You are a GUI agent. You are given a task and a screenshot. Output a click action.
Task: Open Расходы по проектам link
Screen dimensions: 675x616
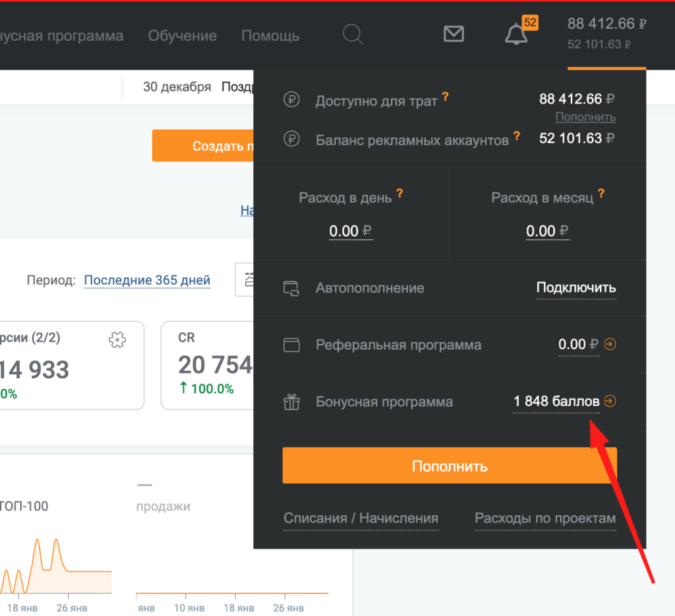(545, 518)
